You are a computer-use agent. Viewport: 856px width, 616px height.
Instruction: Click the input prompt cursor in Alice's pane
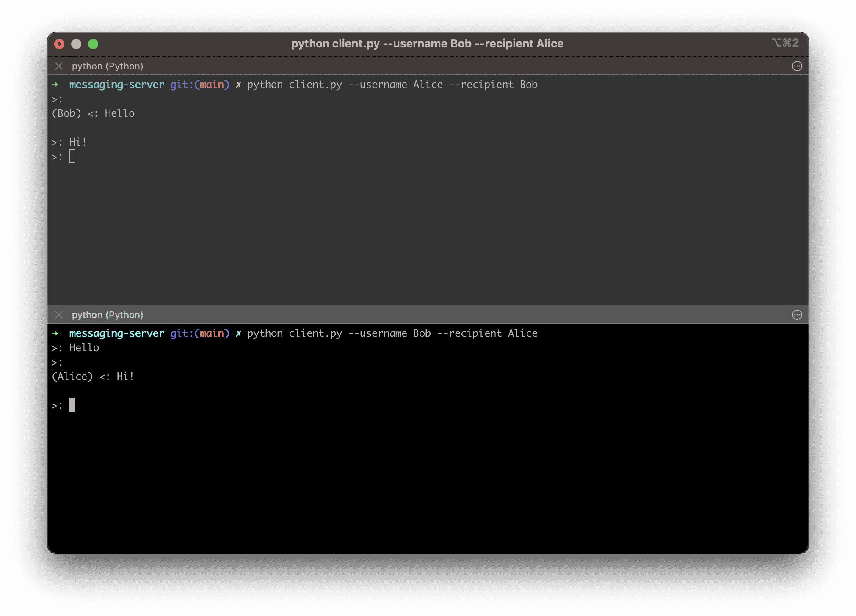coord(73,156)
